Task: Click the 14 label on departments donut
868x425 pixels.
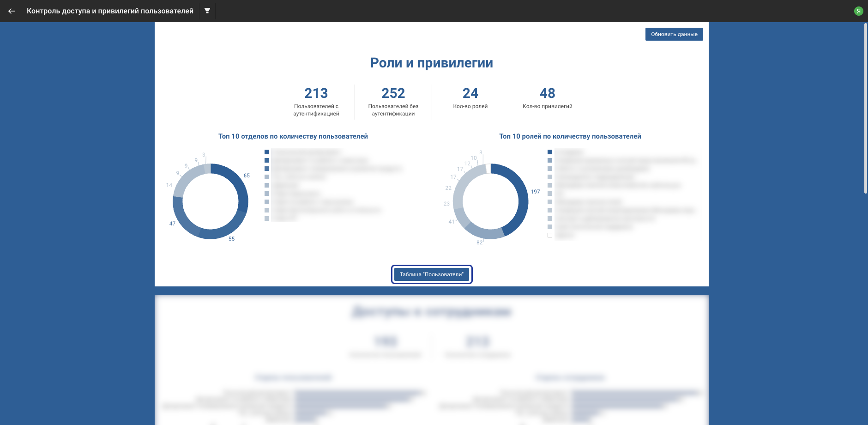Action: 169,185
